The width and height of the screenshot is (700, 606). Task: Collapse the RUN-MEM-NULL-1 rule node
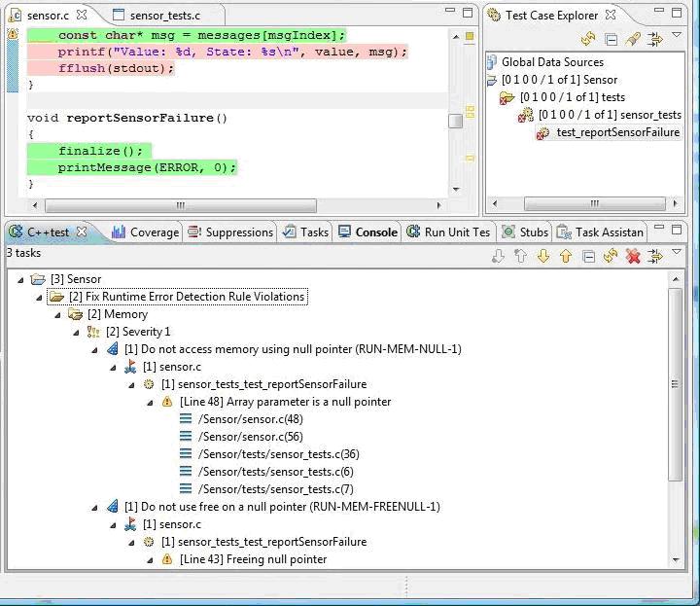tap(94, 349)
